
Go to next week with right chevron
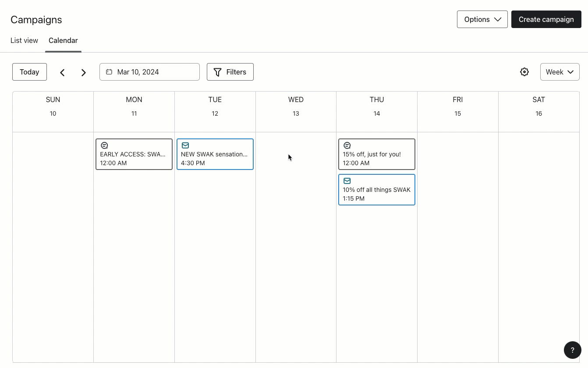click(x=83, y=72)
